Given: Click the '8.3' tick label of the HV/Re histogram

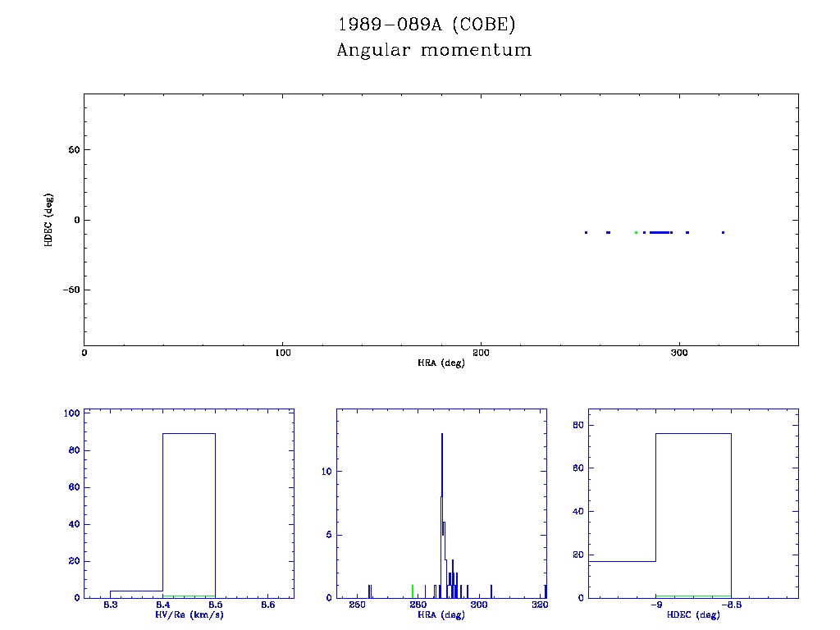Looking at the screenshot, I should pos(111,605).
